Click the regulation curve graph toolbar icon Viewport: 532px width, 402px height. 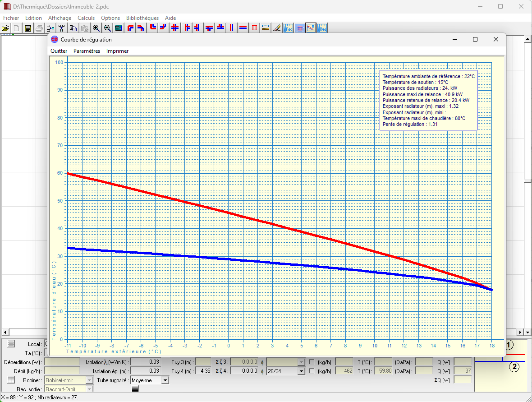311,28
